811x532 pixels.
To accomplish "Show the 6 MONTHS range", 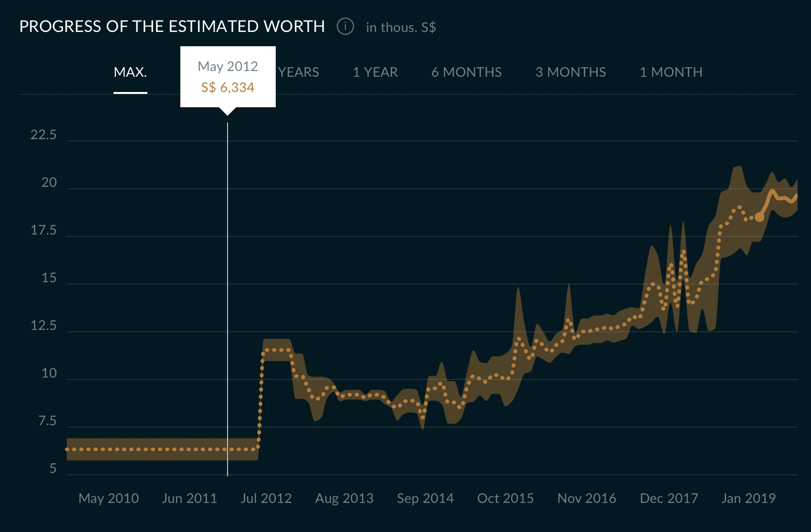I will (466, 72).
